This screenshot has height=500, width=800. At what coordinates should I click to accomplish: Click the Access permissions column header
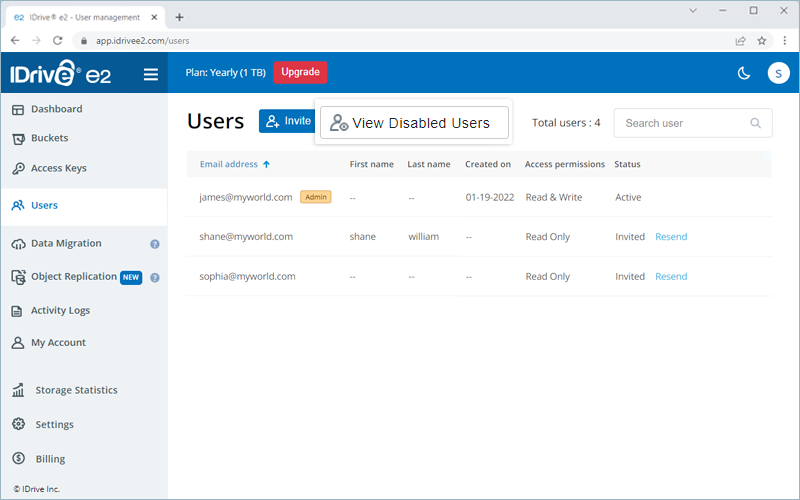(x=565, y=164)
